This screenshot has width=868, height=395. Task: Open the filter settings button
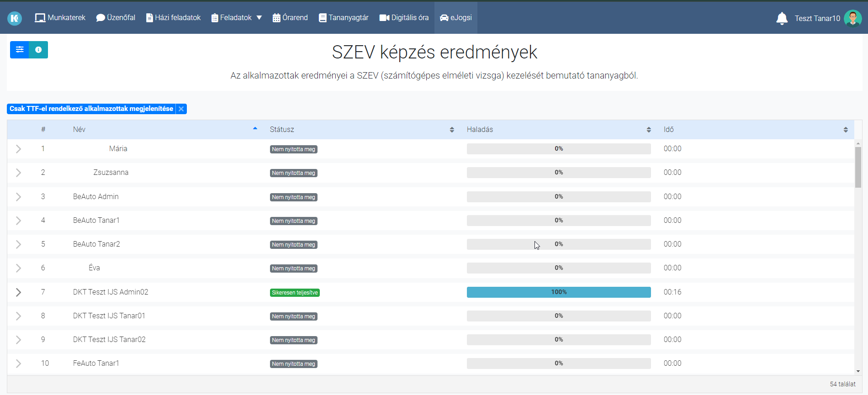(x=20, y=50)
